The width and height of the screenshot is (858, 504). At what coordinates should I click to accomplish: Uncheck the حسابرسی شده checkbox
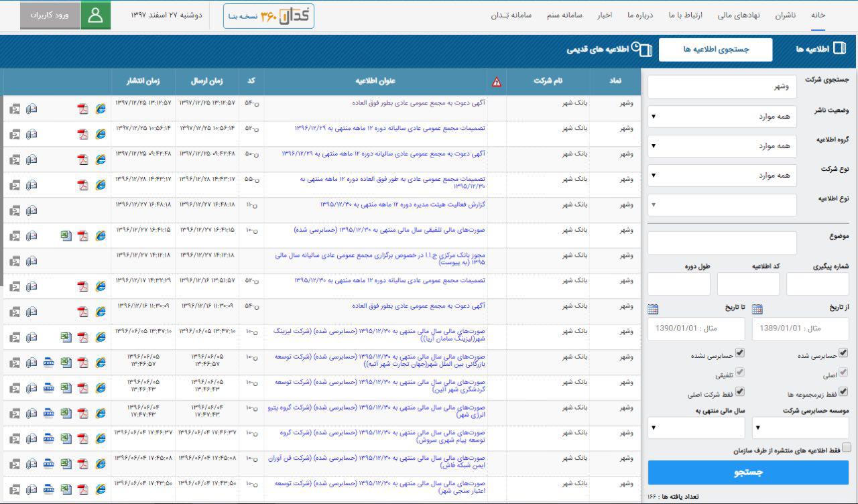(843, 353)
